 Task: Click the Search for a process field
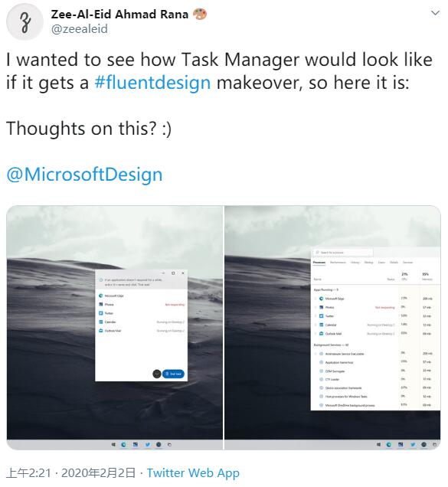342,252
